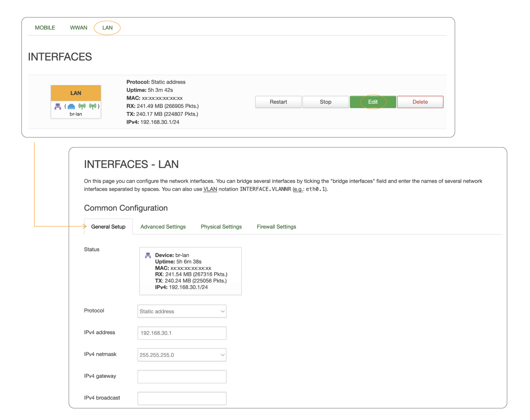
Task: Click the blue ethernet port icon
Action: pyautogui.click(x=71, y=106)
